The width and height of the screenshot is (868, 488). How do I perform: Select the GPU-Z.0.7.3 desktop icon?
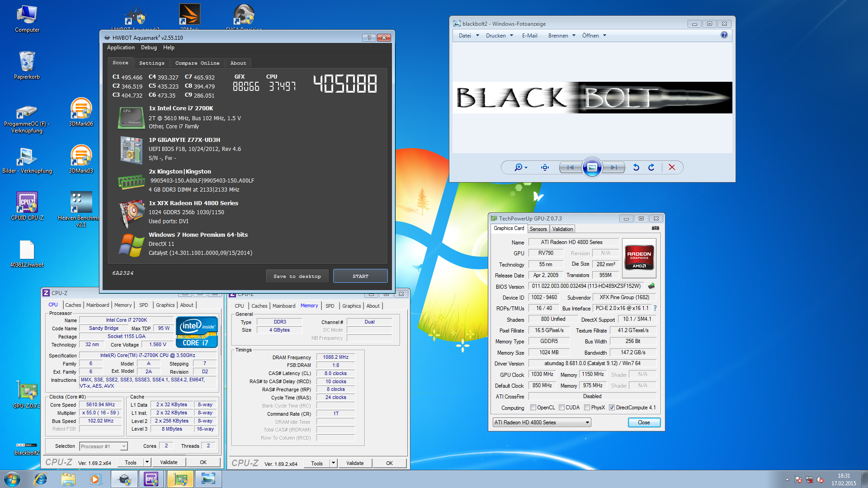click(27, 394)
